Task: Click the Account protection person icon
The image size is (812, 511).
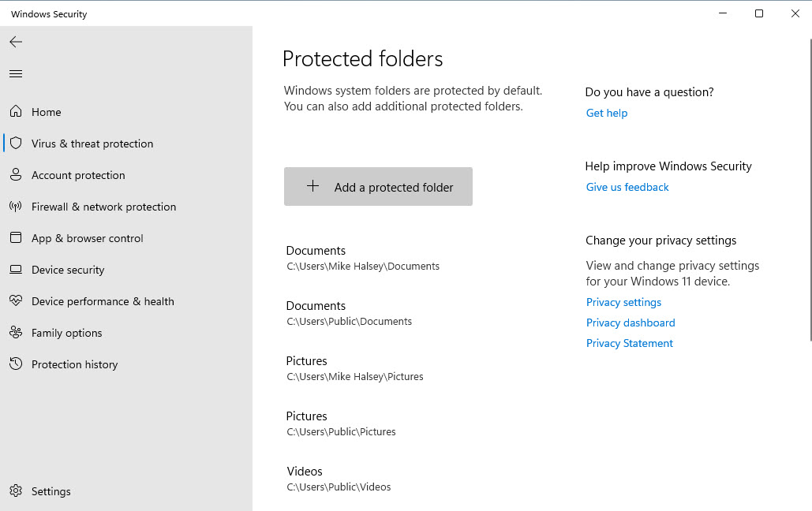Action: coord(16,175)
